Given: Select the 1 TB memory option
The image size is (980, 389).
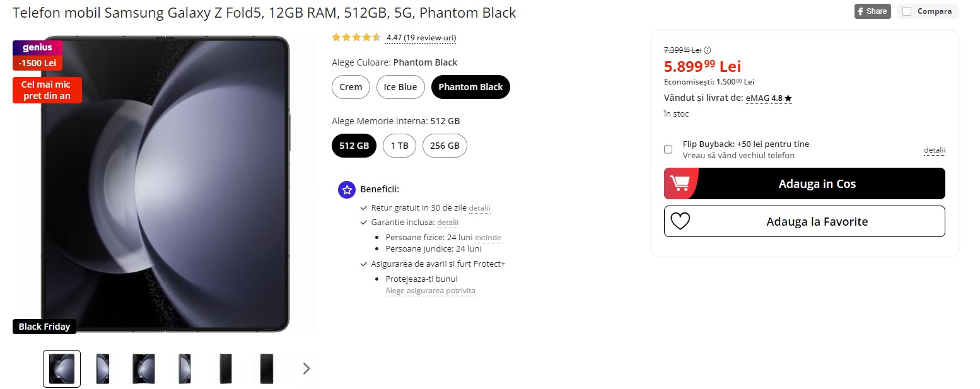Looking at the screenshot, I should click(x=399, y=146).
